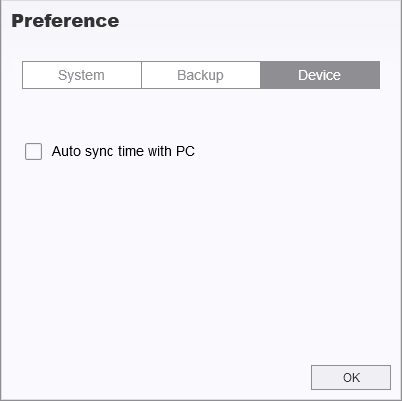Image resolution: width=402 pixels, height=401 pixels.
Task: Tick the empty checkbox beside Auto sync
Action: tap(33, 152)
